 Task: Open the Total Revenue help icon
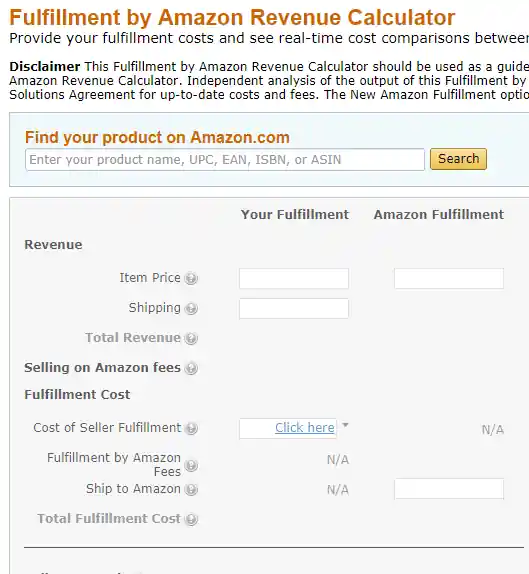tap(191, 338)
